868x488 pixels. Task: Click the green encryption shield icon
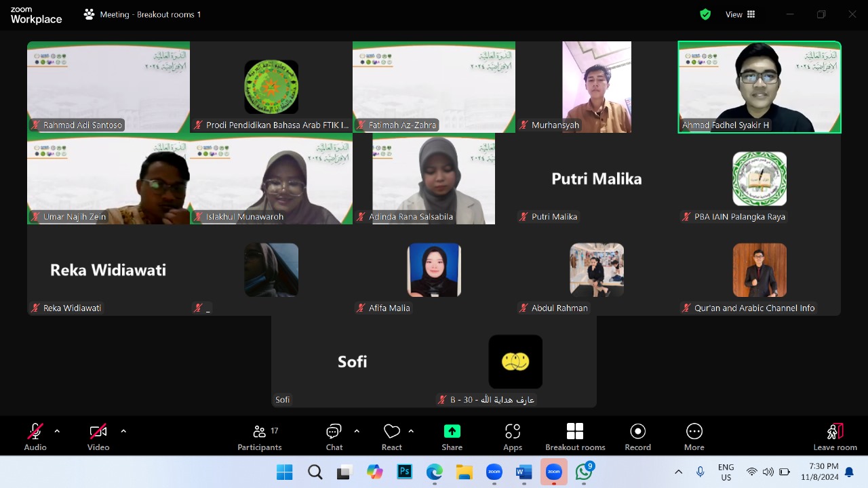(x=705, y=14)
